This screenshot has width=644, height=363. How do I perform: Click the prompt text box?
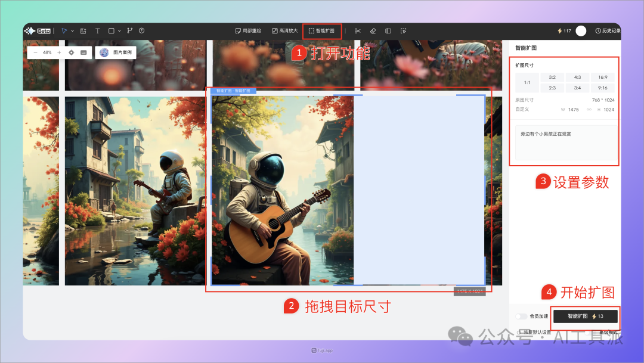(565, 143)
